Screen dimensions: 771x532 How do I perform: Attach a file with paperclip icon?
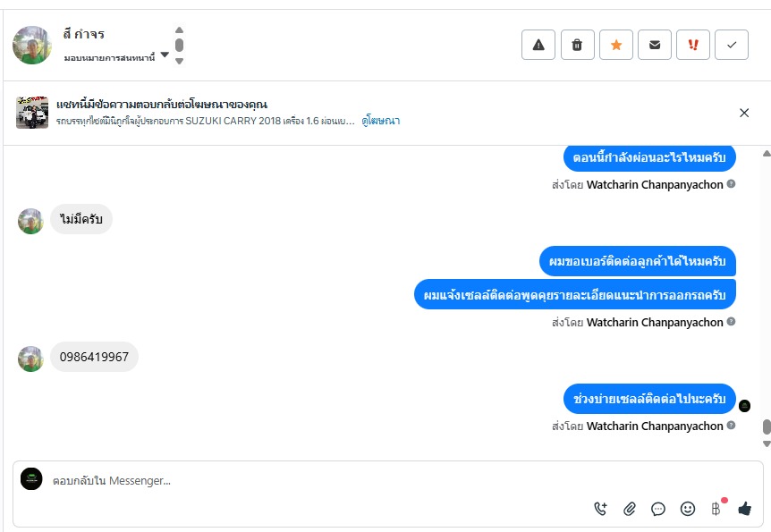click(630, 509)
